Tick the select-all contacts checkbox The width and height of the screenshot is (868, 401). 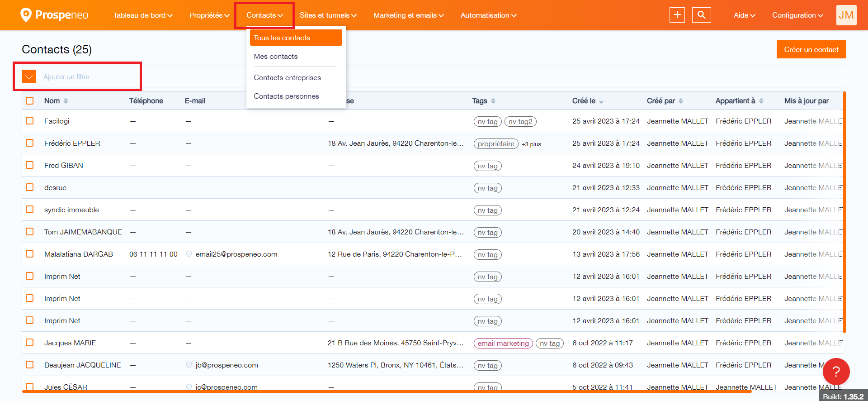coord(30,100)
